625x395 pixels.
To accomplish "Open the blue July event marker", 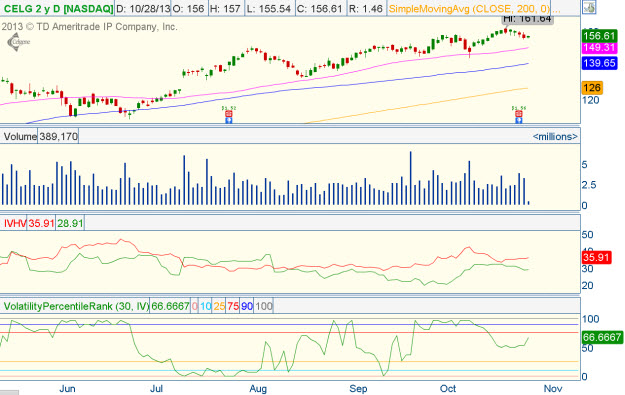I will [229, 120].
